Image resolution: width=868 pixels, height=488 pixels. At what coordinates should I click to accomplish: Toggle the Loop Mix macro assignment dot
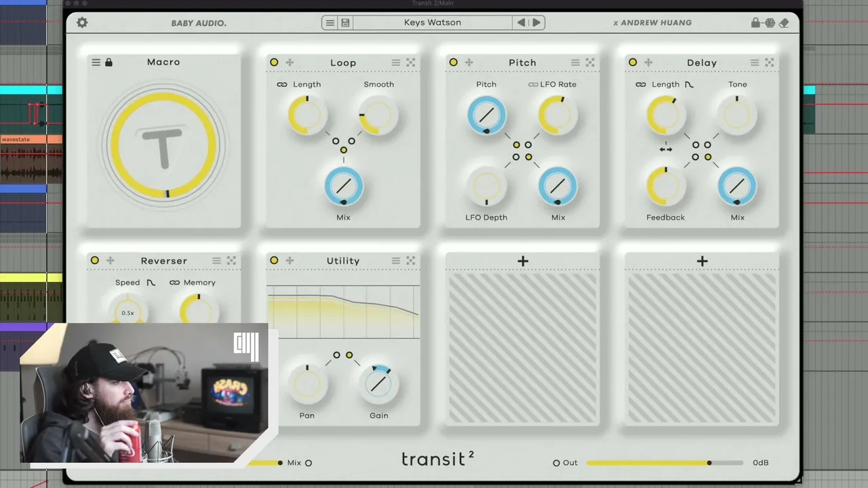pyautogui.click(x=344, y=150)
